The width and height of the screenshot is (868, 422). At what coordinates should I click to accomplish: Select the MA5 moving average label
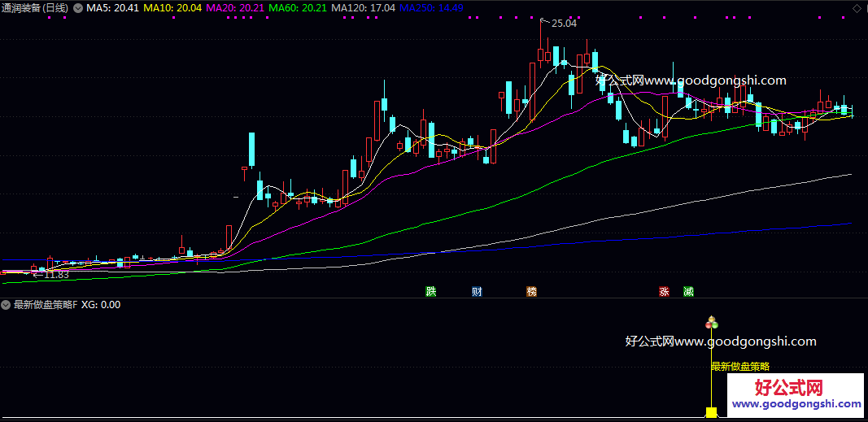(x=113, y=8)
